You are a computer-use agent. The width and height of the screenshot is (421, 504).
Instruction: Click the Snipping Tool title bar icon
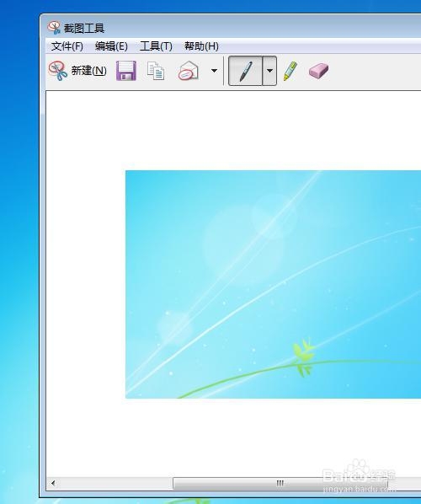coord(54,28)
